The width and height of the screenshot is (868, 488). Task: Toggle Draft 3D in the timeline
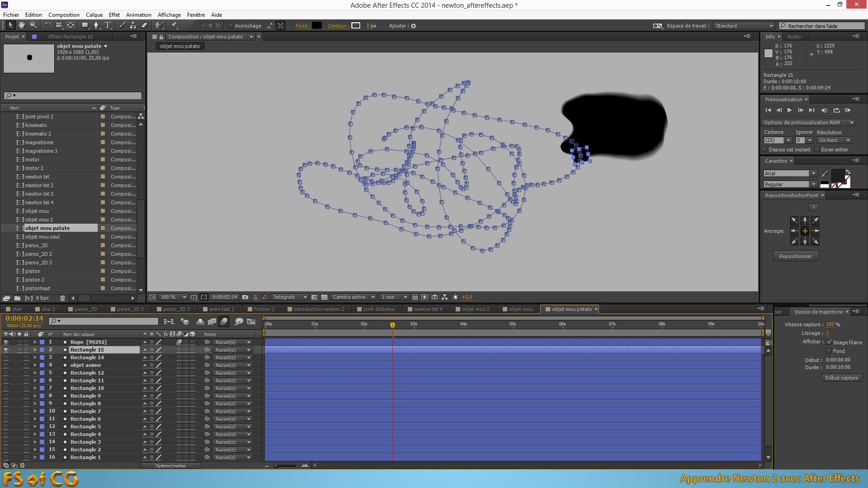[x=184, y=321]
